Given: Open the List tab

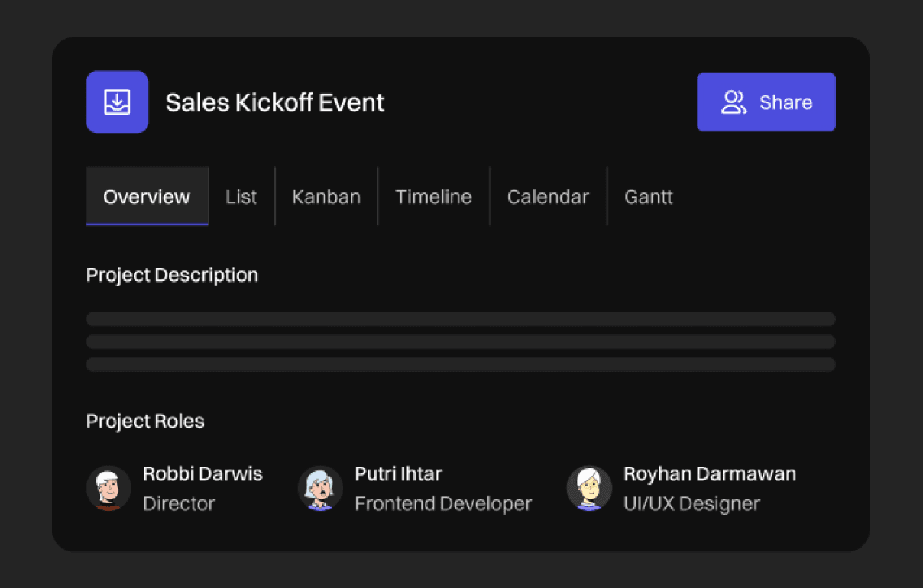Looking at the screenshot, I should coord(241,197).
